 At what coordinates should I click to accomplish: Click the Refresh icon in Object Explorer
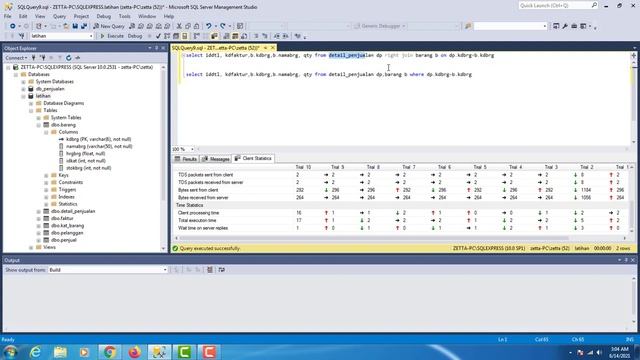[69, 58]
